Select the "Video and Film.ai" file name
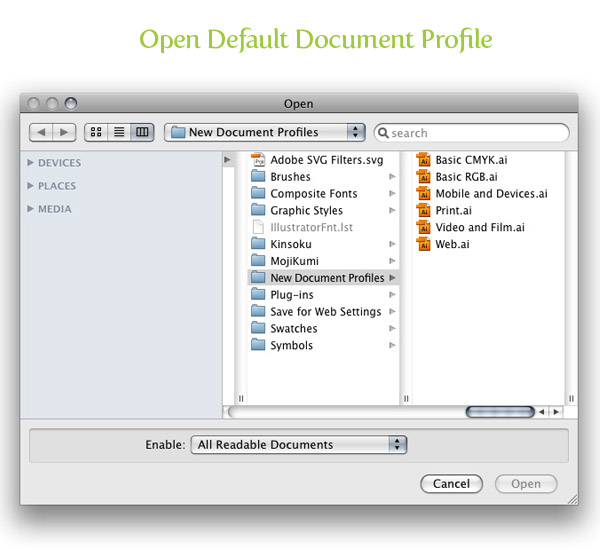 click(x=480, y=227)
